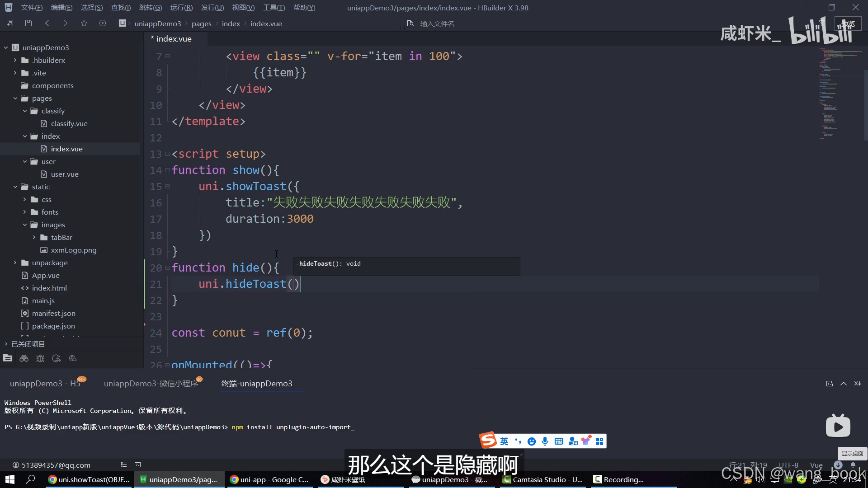
Task: Collapse the classify folder
Action: (x=24, y=111)
